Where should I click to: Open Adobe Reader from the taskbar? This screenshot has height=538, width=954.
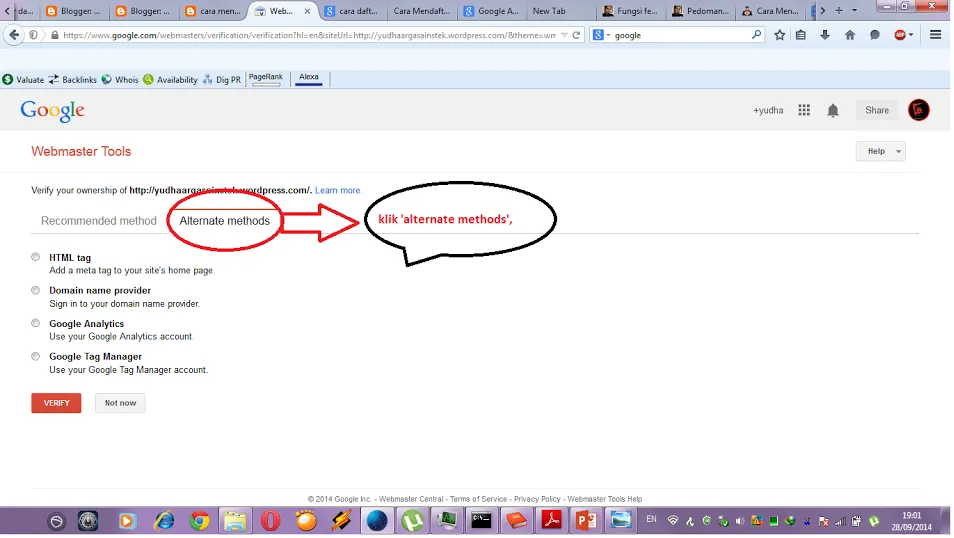[552, 521]
